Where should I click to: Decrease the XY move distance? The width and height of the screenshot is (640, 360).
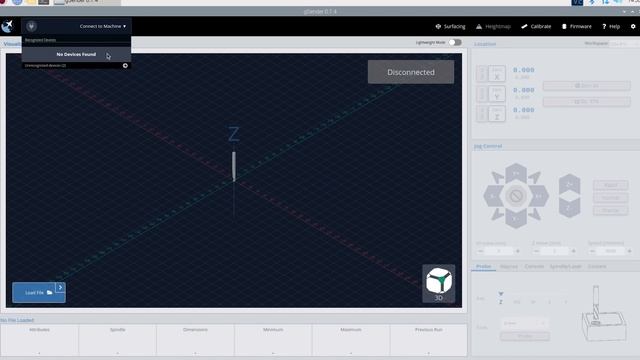click(480, 251)
